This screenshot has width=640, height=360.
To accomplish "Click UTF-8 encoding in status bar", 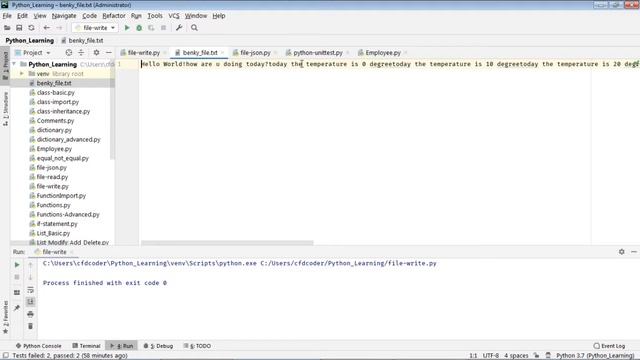I will (491, 356).
